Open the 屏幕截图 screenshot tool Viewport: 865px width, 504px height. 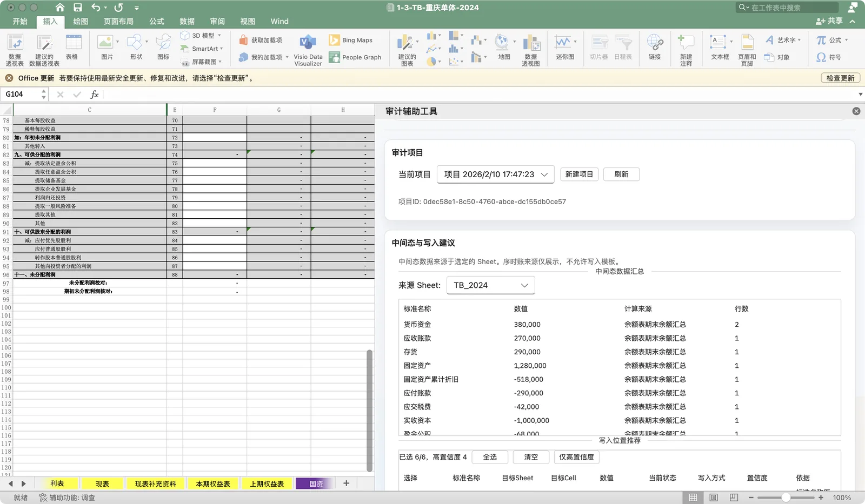click(x=201, y=62)
